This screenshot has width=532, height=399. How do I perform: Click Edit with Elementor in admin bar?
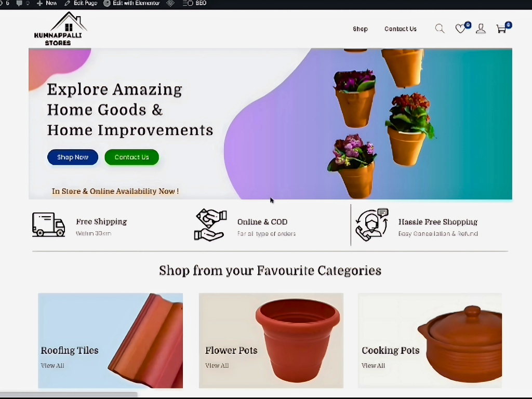[x=131, y=3]
